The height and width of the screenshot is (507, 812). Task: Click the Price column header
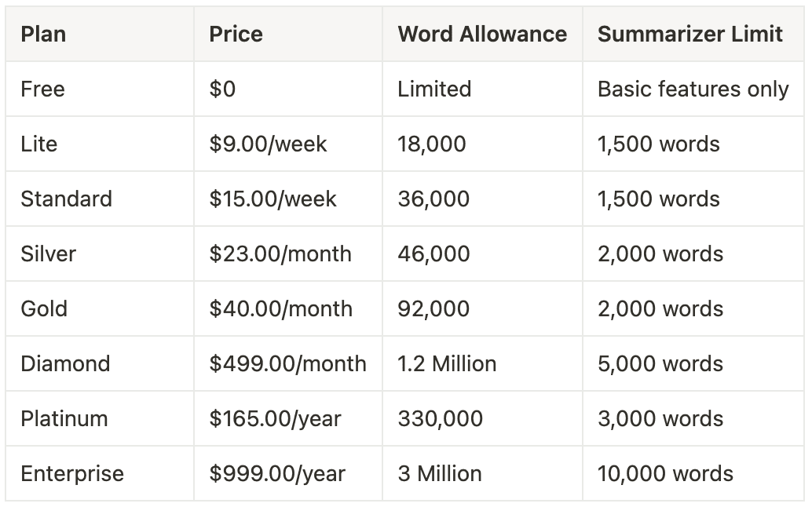pos(288,35)
